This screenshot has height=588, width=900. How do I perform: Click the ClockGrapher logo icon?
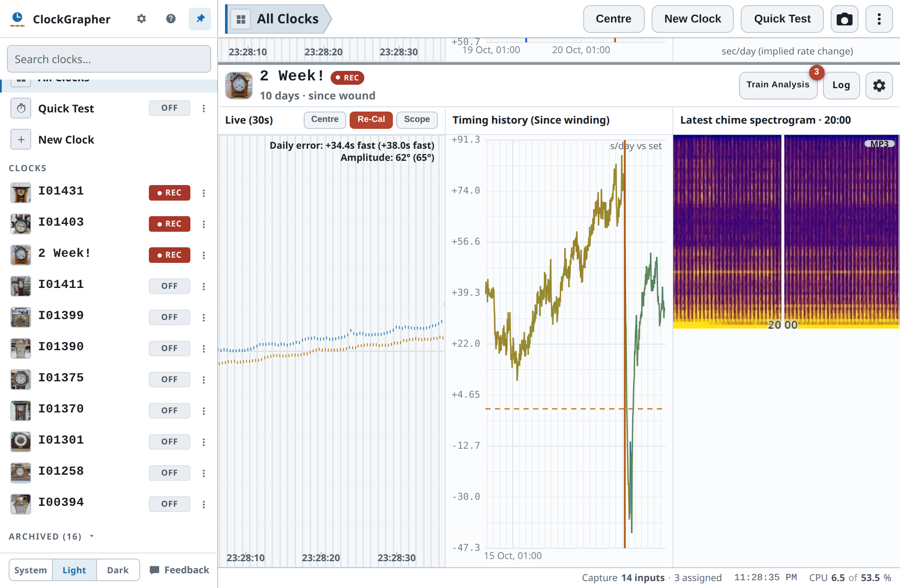[x=17, y=19]
